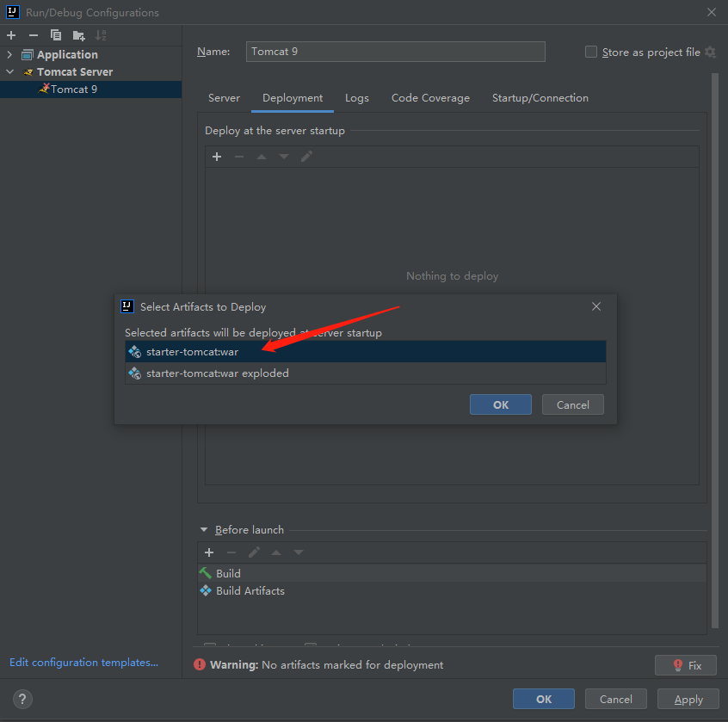Close the Select Artifacts to Deploy dialog
This screenshot has height=722, width=728.
pos(596,306)
